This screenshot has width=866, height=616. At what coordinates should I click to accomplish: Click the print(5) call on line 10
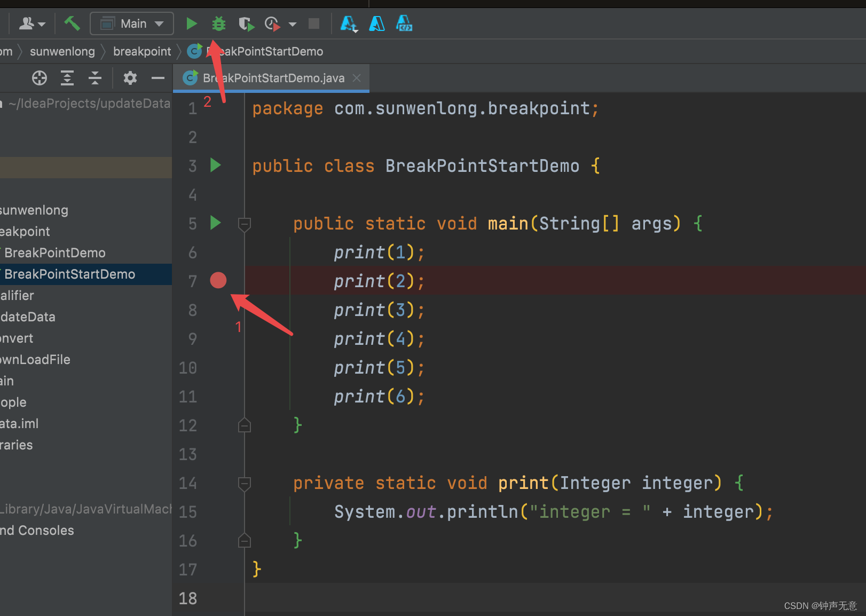click(x=379, y=367)
